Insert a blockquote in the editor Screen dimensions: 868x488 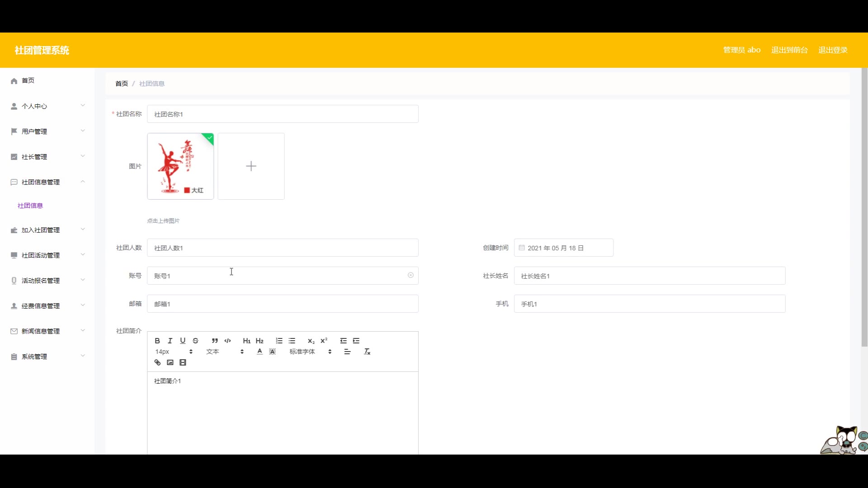[x=215, y=341]
